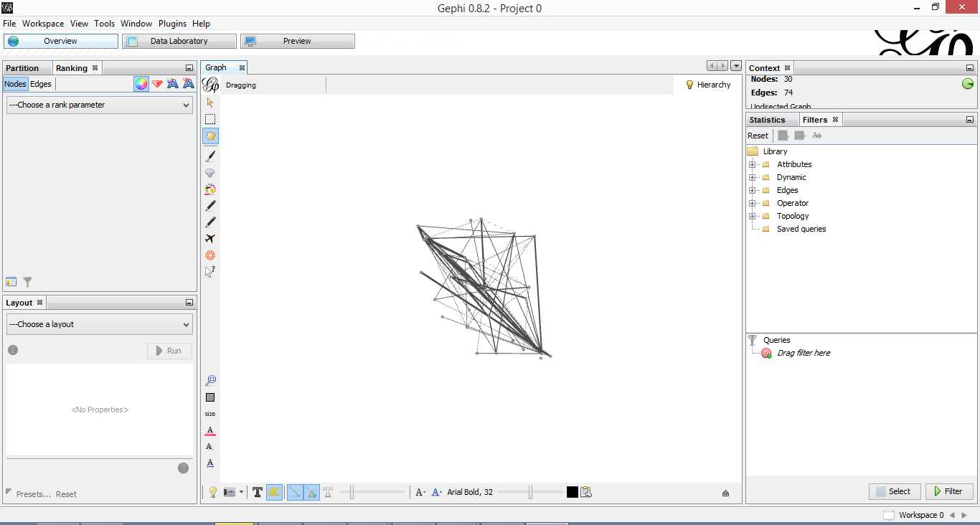Image resolution: width=980 pixels, height=525 pixels.
Task: Toggle the Edges button in Ranking
Action: [x=41, y=84]
